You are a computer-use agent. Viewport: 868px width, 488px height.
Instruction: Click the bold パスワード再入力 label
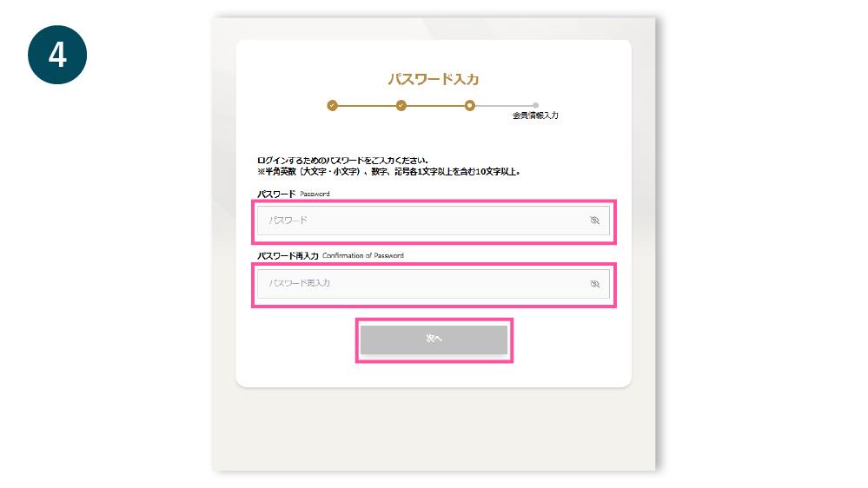click(x=288, y=256)
